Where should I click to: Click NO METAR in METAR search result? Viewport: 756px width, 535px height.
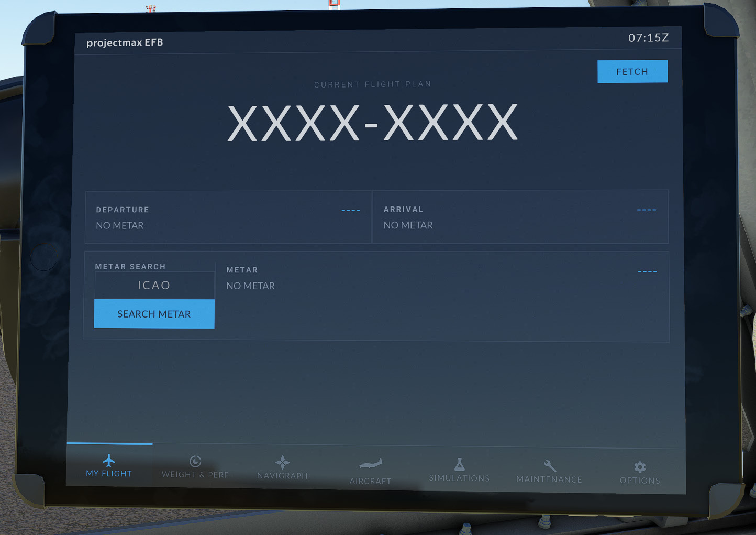(x=250, y=286)
